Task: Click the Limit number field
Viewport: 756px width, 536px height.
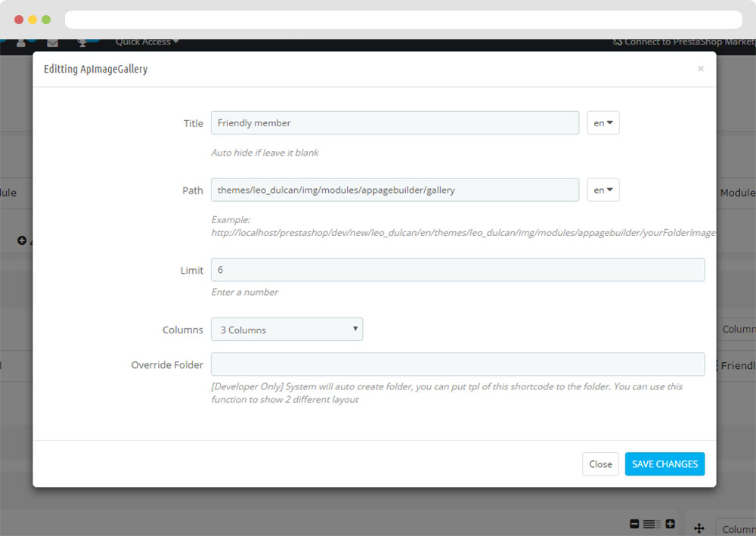Action: (x=457, y=270)
